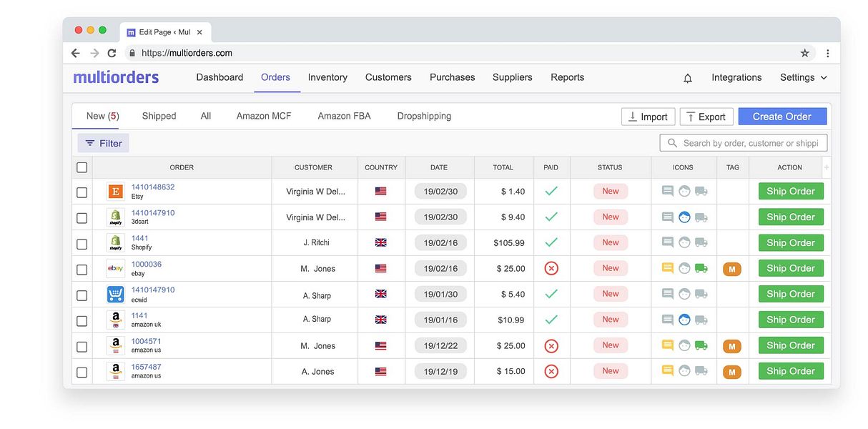Viewport: 868px width, 429px height.
Task: Click the order search input field
Action: (744, 143)
